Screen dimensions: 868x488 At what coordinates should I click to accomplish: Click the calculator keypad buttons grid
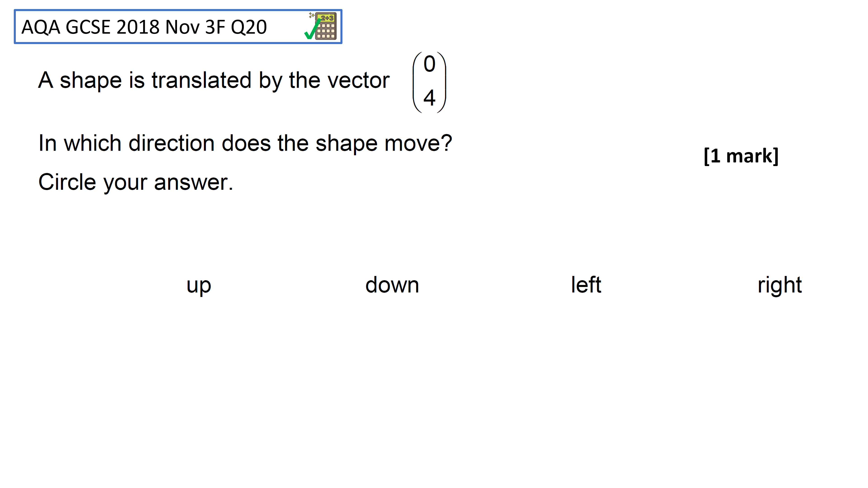[x=325, y=31]
